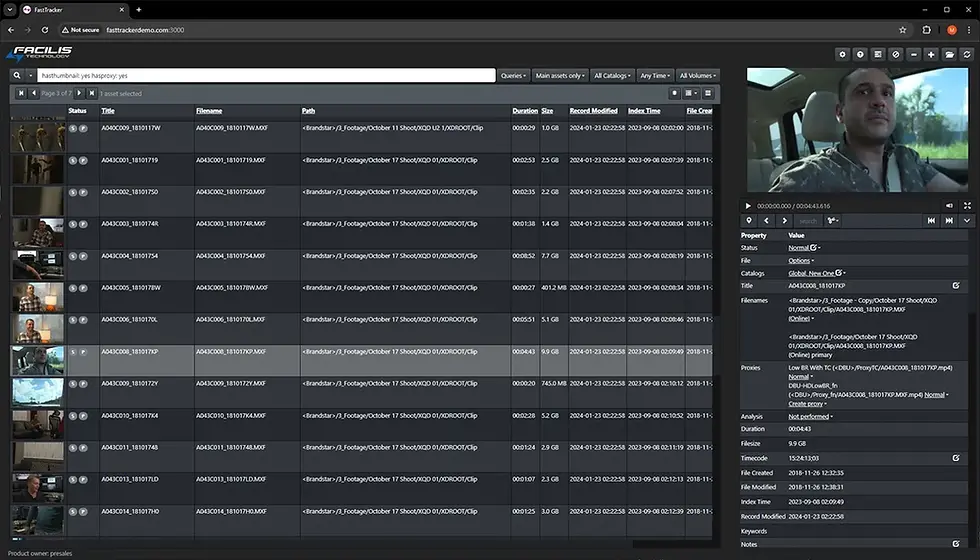The height and width of the screenshot is (560, 980).
Task: Sort by Filename column header
Action: [209, 111]
